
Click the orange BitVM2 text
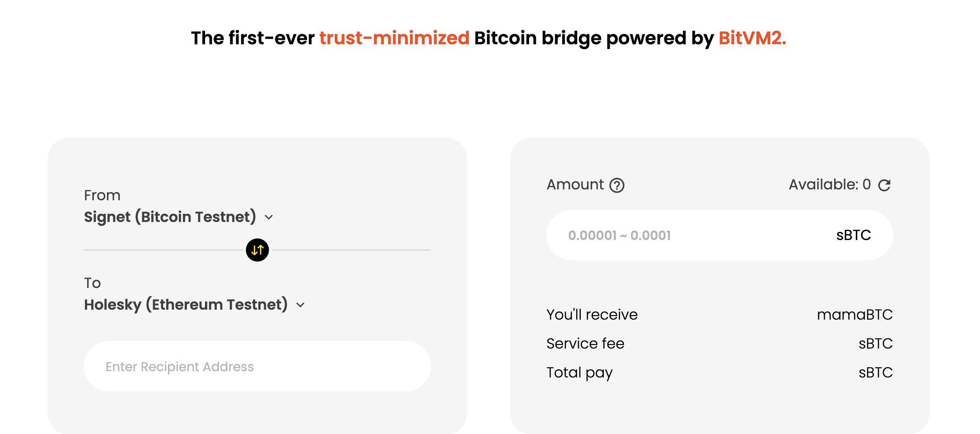click(x=752, y=38)
